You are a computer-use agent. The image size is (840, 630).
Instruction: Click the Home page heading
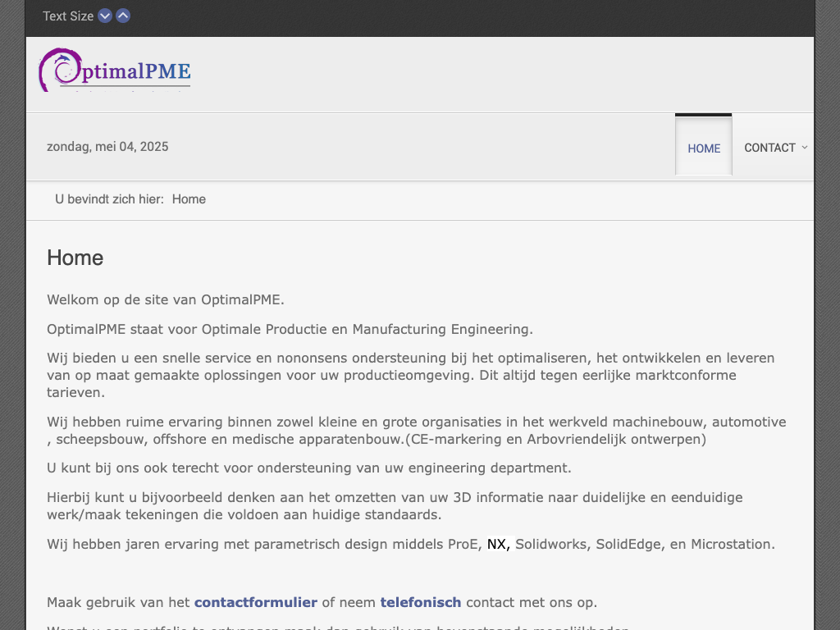coord(75,258)
